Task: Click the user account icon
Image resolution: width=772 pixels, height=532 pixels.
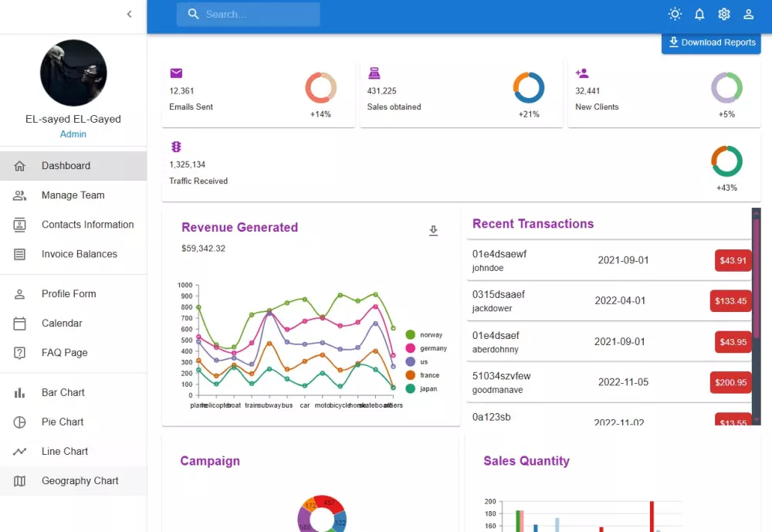Action: 748,14
